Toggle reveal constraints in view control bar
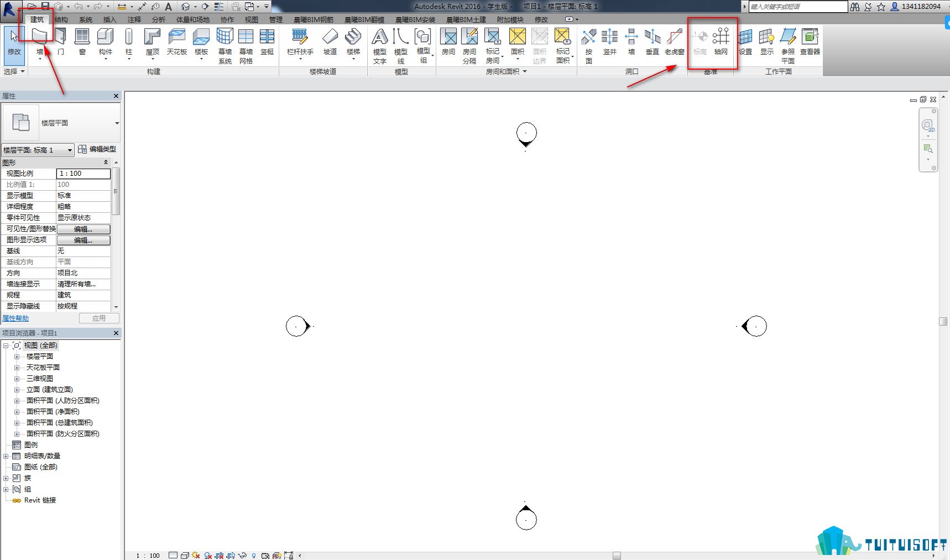The height and width of the screenshot is (560, 950). 289,556
